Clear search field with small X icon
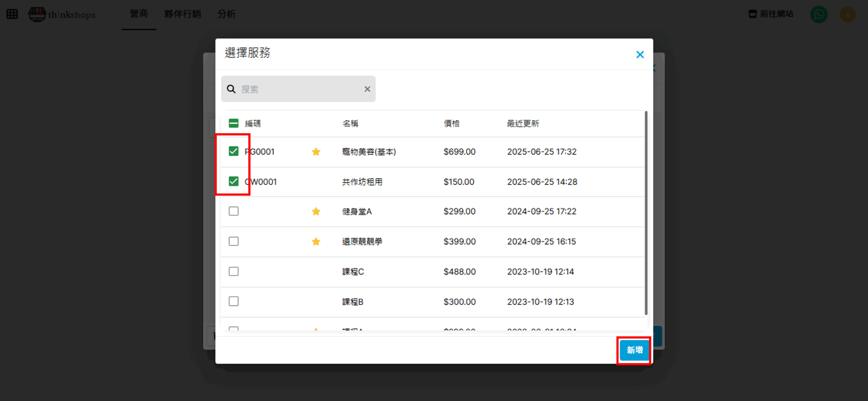Viewport: 868px width, 401px height. [367, 89]
